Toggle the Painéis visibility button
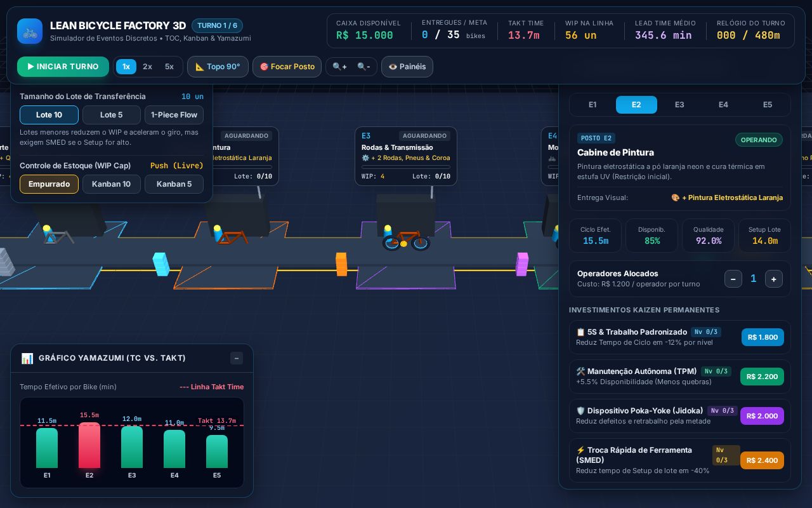This screenshot has width=812, height=508. 407,67
